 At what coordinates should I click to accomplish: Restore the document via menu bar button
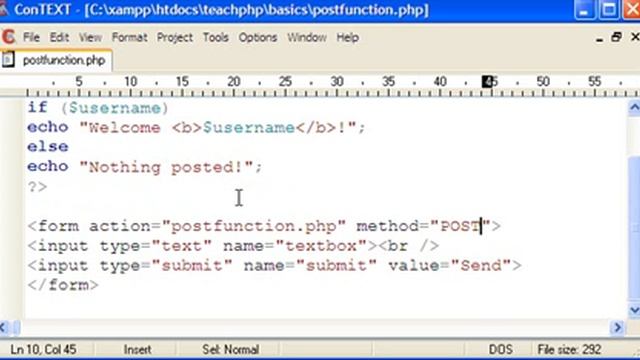pos(616,37)
